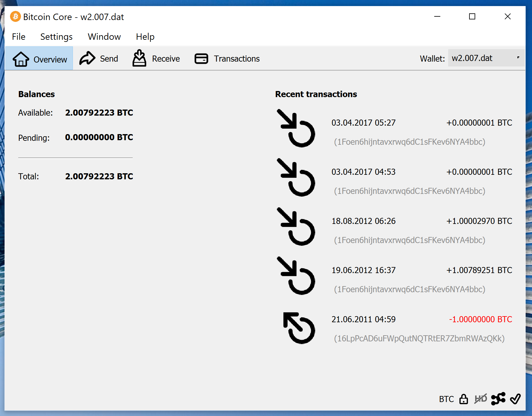The image size is (532, 416).
Task: Open the Settings menu
Action: click(x=56, y=37)
